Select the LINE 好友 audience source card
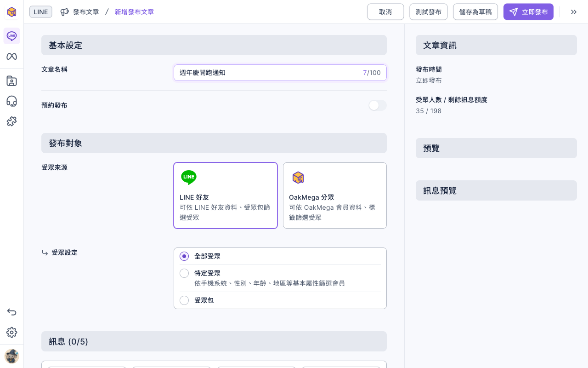The width and height of the screenshot is (588, 368). [x=226, y=195]
